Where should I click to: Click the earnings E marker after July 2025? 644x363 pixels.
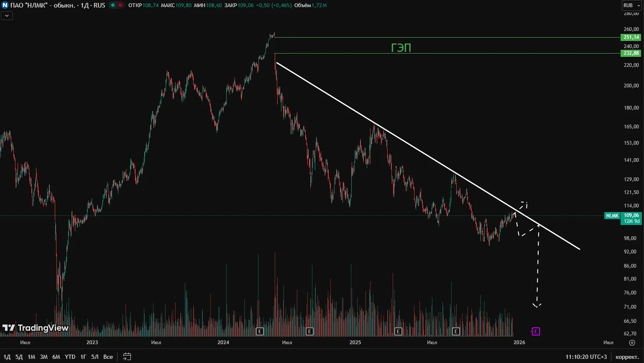click(x=456, y=332)
